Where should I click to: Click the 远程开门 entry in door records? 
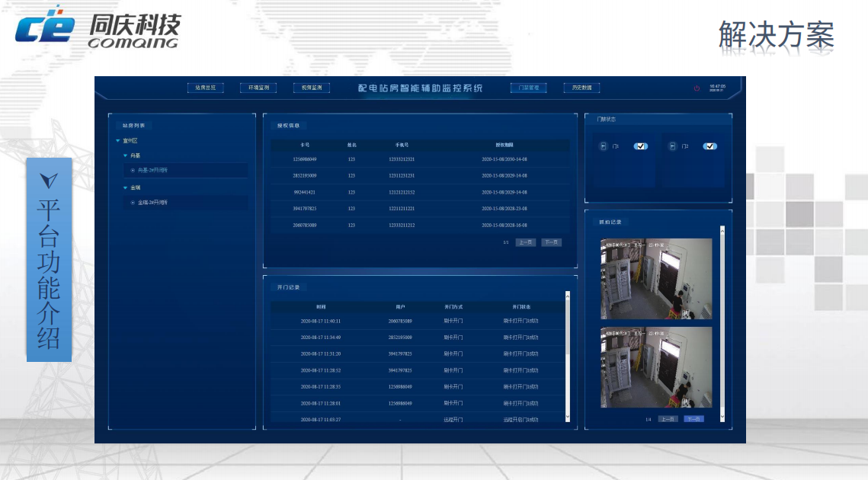[x=453, y=420]
